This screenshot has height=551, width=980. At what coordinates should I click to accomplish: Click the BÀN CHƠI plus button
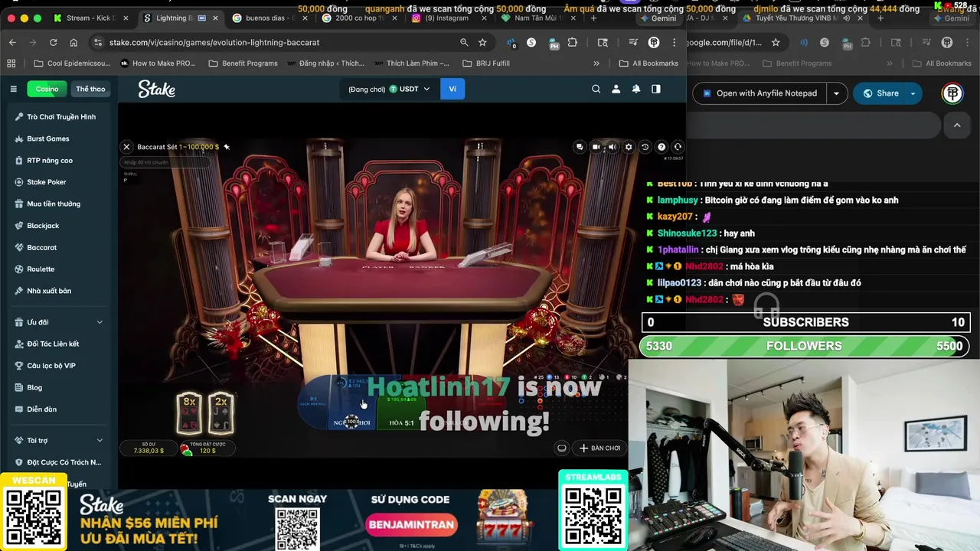pos(599,448)
